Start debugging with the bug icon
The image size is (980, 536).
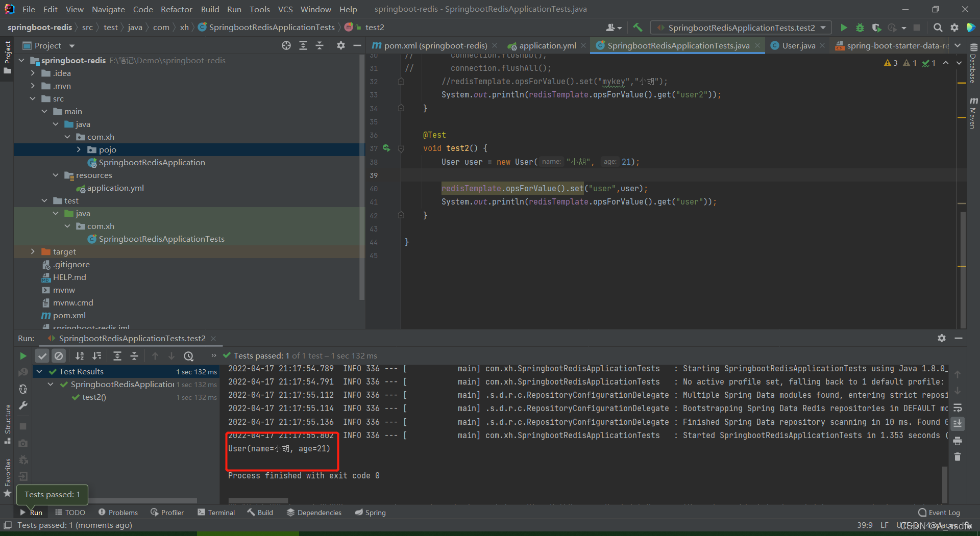tap(860, 28)
